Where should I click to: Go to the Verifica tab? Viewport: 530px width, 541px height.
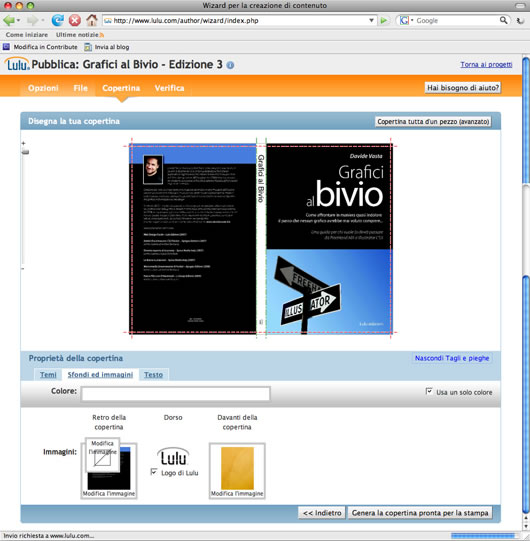click(x=169, y=88)
